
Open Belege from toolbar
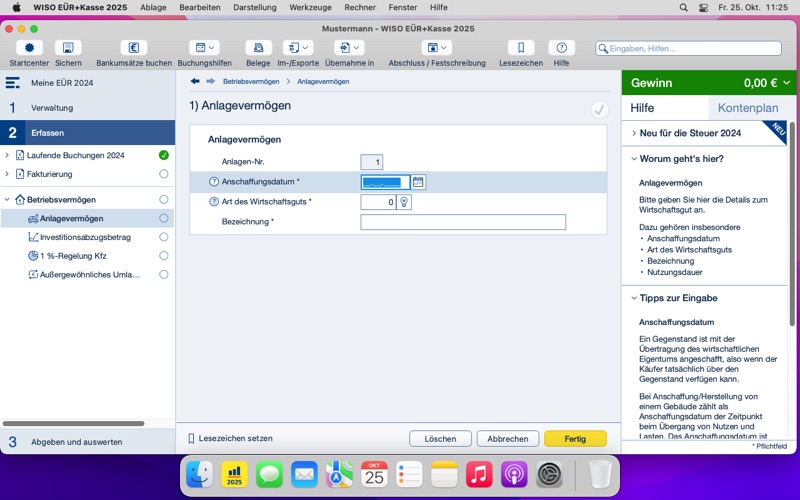click(x=258, y=48)
